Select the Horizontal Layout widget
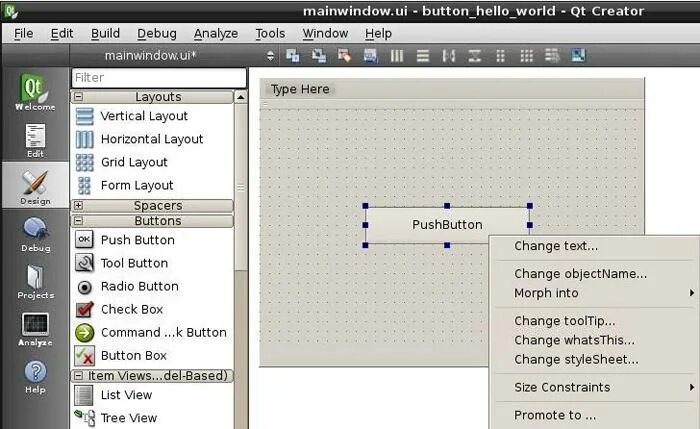 (152, 139)
